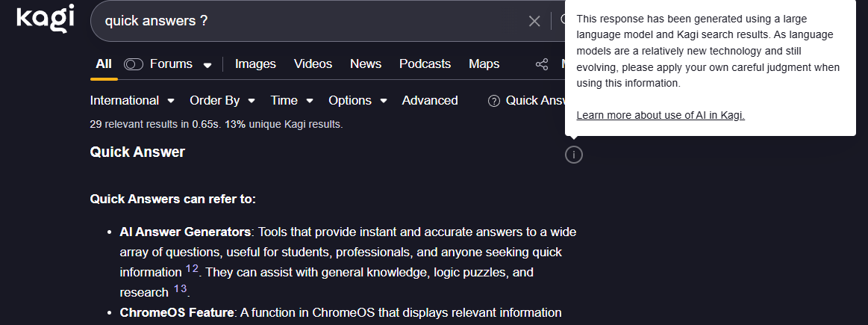Click the Kagi logo

click(x=45, y=19)
